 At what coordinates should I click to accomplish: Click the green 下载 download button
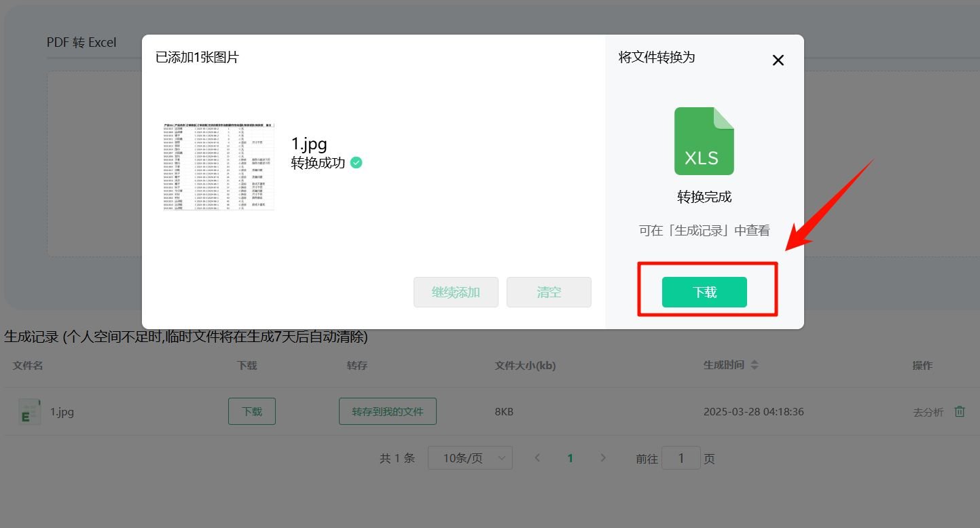704,291
